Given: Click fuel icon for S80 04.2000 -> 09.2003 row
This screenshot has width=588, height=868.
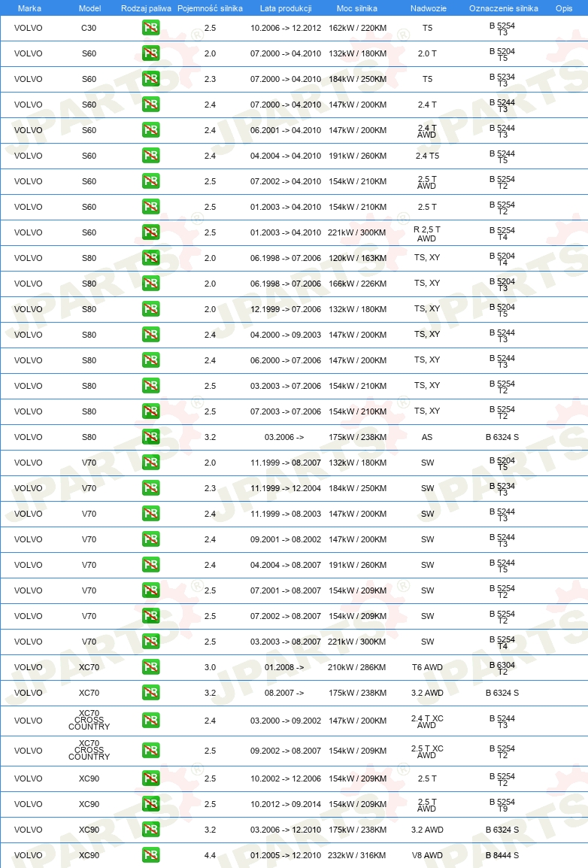Looking at the screenshot, I should coord(150,335).
